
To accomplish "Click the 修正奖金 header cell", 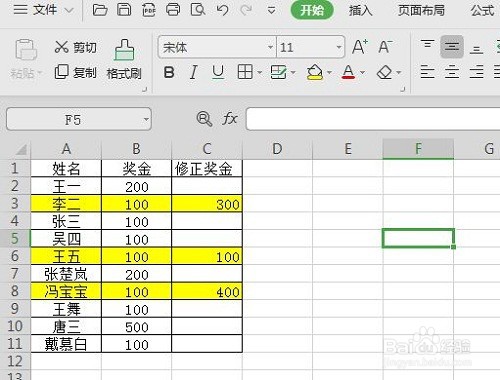I will (x=207, y=169).
